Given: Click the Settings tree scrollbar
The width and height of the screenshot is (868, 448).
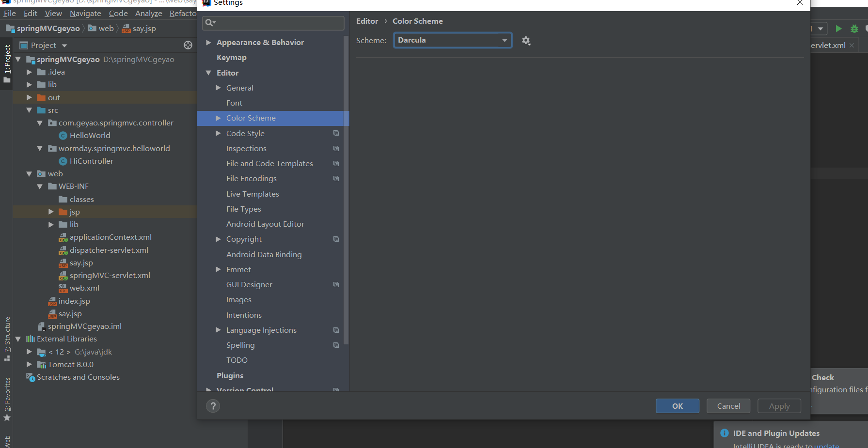Looking at the screenshot, I should click(x=346, y=190).
